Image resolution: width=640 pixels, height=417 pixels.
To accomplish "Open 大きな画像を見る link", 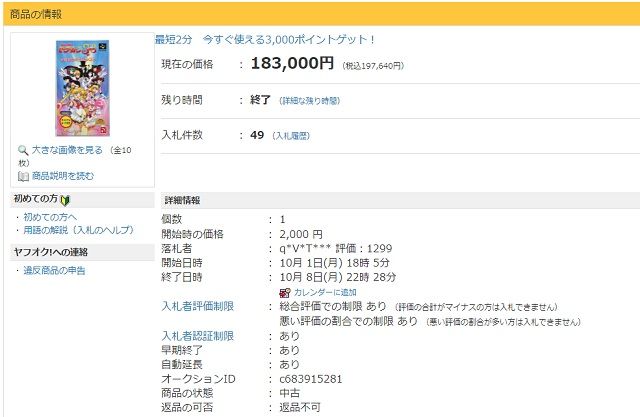I will [67, 150].
